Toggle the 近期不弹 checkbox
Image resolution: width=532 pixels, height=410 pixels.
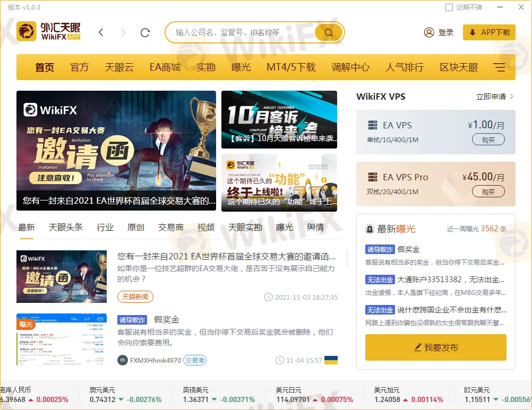click(449, 7)
